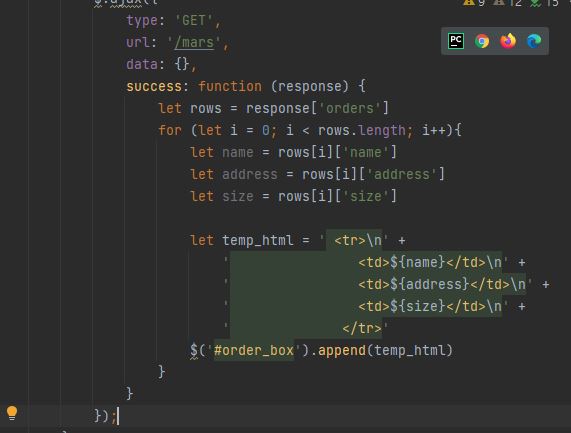Click the 'size' variable declaration

click(237, 196)
